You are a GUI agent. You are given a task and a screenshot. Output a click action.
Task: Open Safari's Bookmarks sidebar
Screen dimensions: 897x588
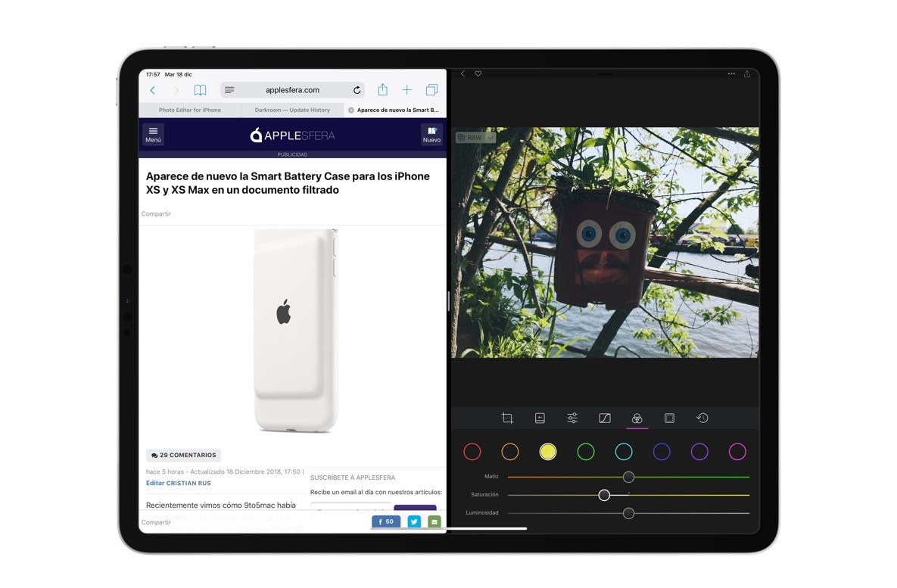coord(200,89)
